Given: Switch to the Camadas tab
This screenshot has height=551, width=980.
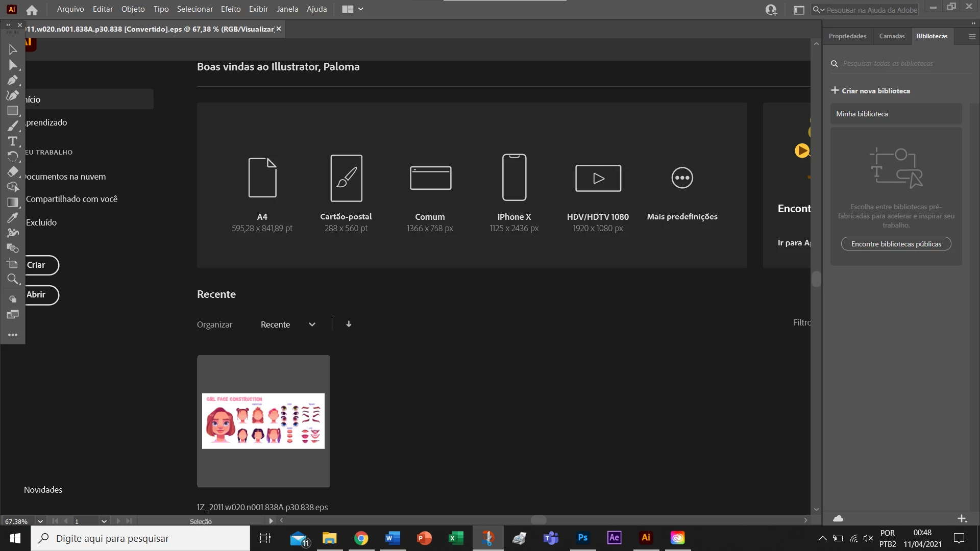Looking at the screenshot, I should coord(892,36).
